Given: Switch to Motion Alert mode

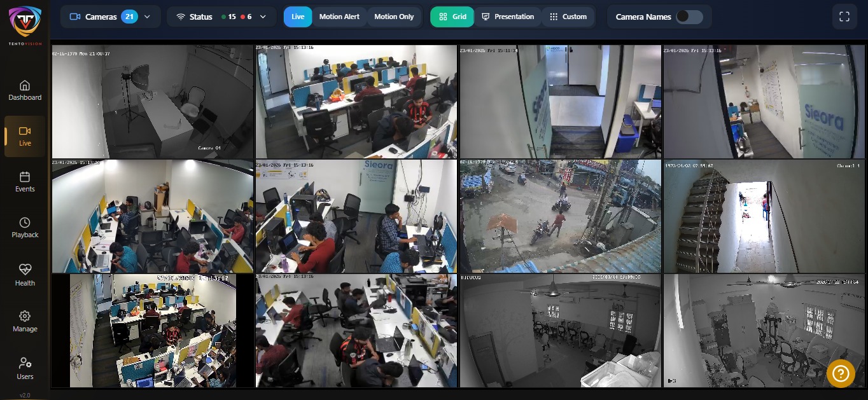Looking at the screenshot, I should tap(339, 17).
